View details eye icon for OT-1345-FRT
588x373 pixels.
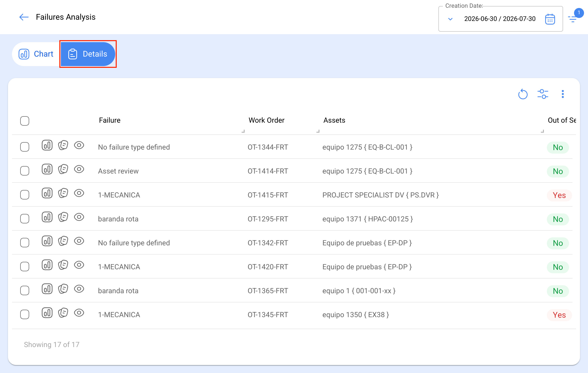coord(79,313)
